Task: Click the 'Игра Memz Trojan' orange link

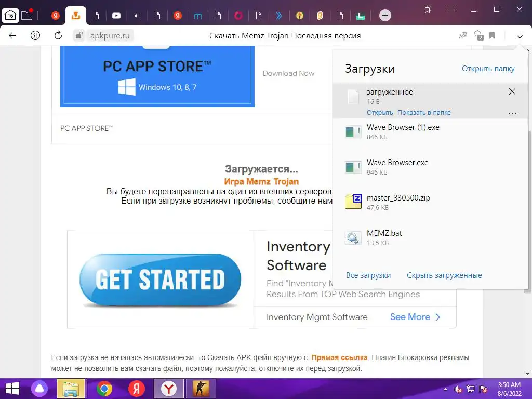Action: [261, 181]
